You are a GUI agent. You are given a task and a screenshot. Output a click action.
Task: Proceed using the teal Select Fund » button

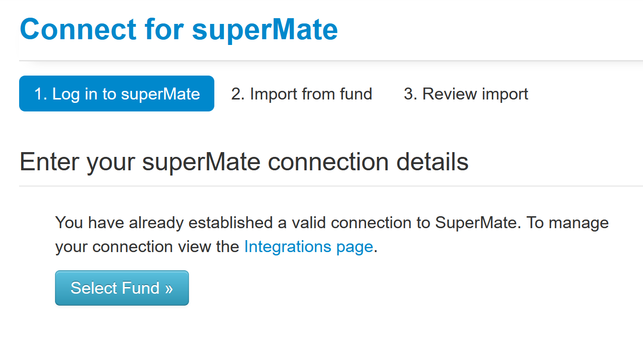(122, 288)
